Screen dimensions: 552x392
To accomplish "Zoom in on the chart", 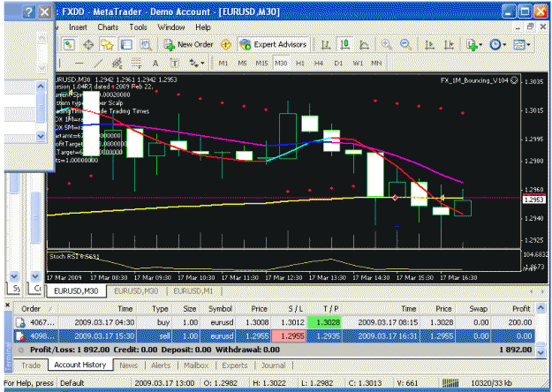I will click(x=387, y=45).
